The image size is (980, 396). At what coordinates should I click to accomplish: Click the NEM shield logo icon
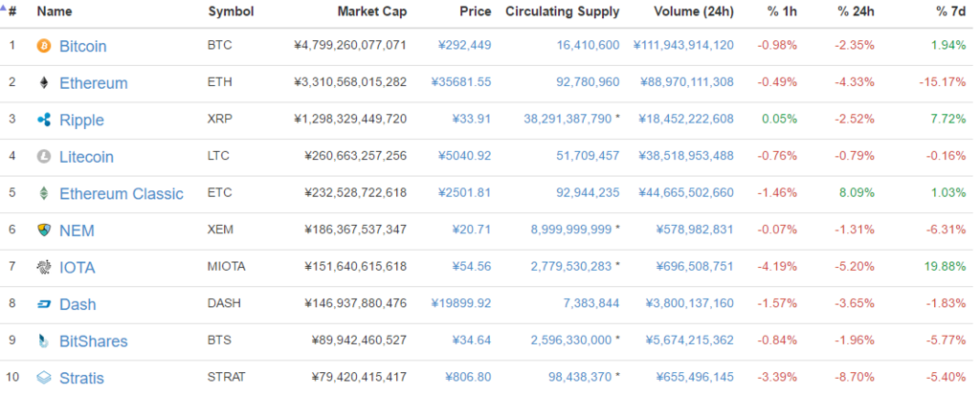[44, 230]
